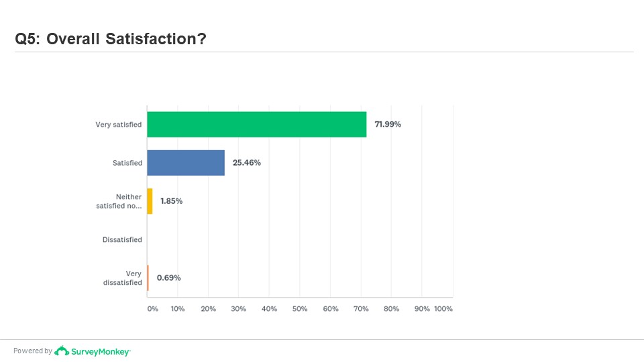
Task: Click the 0% x-axis tick label
Action: tap(153, 309)
